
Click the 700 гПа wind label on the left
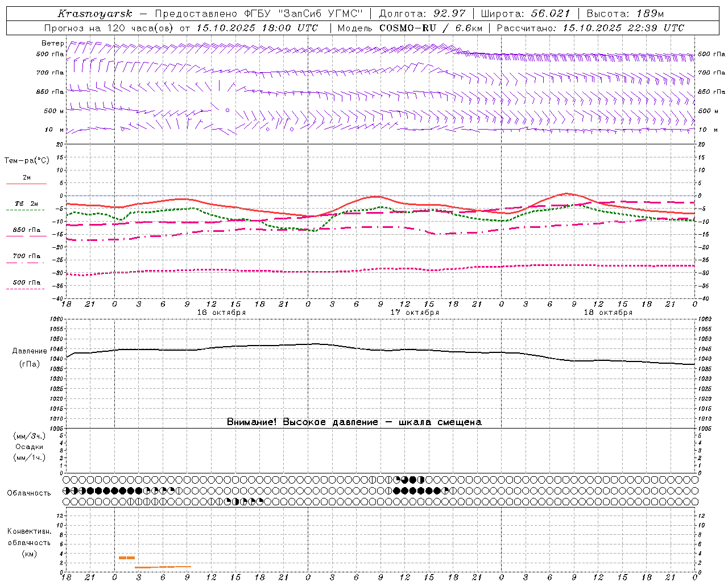point(50,73)
